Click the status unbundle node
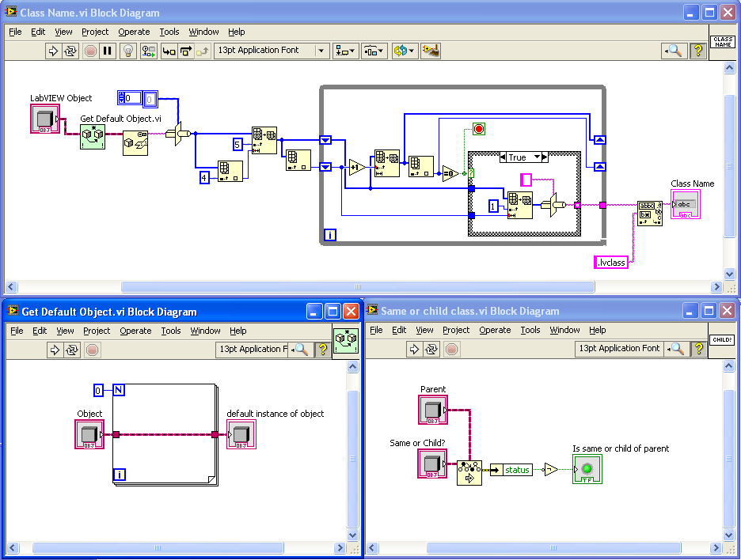Image resolution: width=741 pixels, height=560 pixels. 511,470
